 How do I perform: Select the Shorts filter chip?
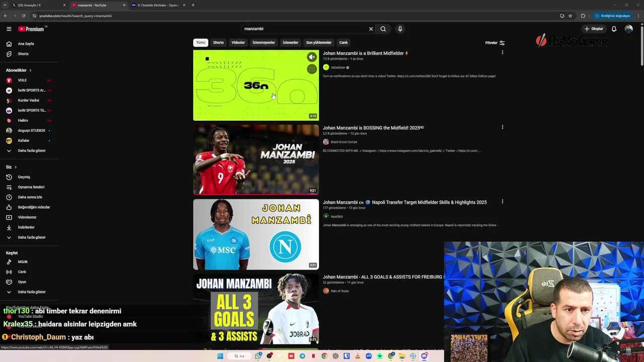218,43
